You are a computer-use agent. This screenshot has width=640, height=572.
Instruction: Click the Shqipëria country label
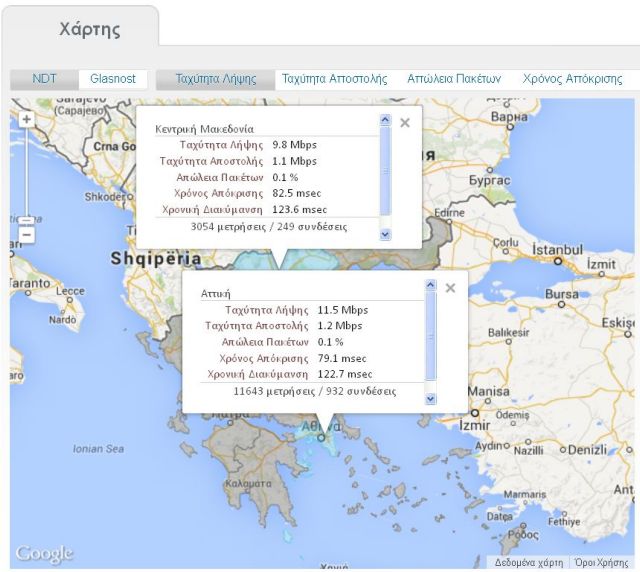coord(156,258)
